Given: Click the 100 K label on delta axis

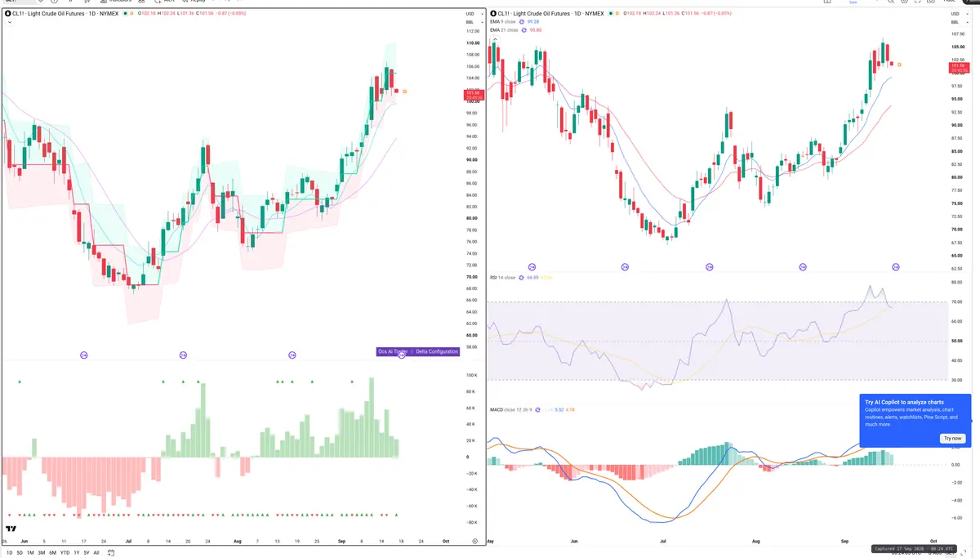Looking at the screenshot, I should click(472, 376).
